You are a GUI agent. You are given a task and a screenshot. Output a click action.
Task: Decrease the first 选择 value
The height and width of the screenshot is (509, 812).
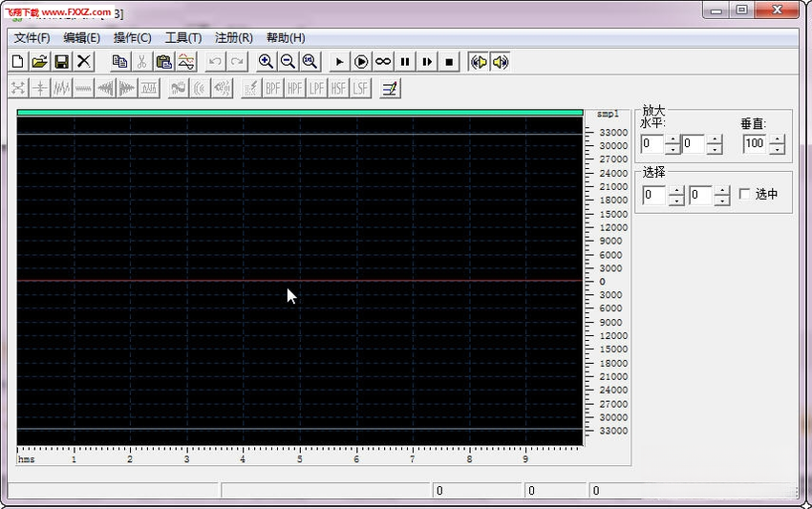pos(676,201)
